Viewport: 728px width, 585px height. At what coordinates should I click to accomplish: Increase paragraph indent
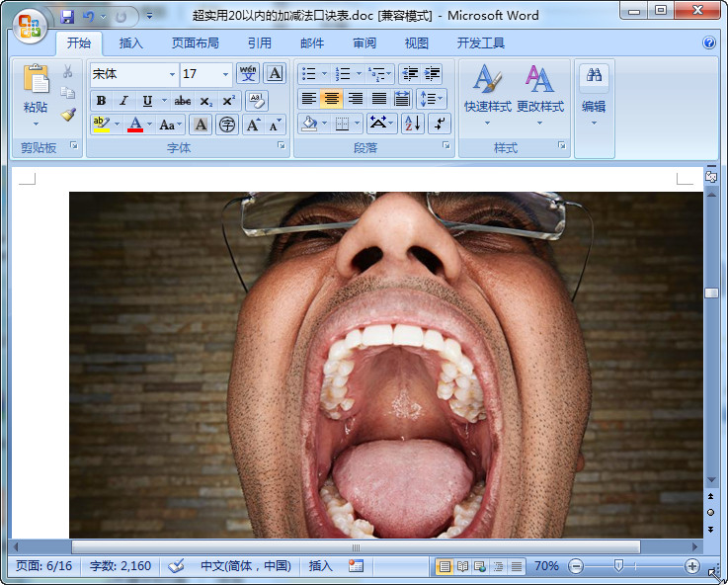[x=432, y=73]
